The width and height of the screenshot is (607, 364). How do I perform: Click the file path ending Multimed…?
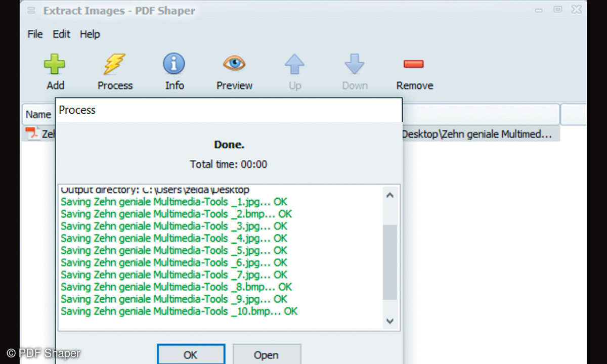[477, 134]
